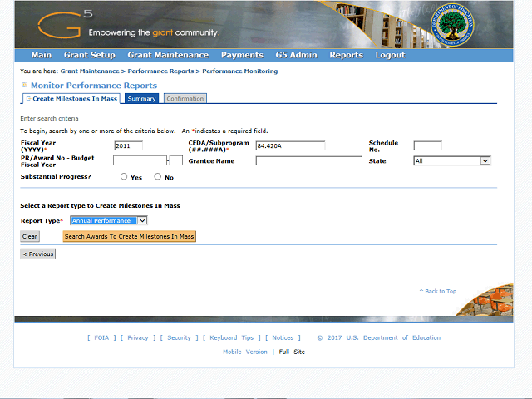Follow the Performance Reports breadcrumb link

click(x=160, y=71)
